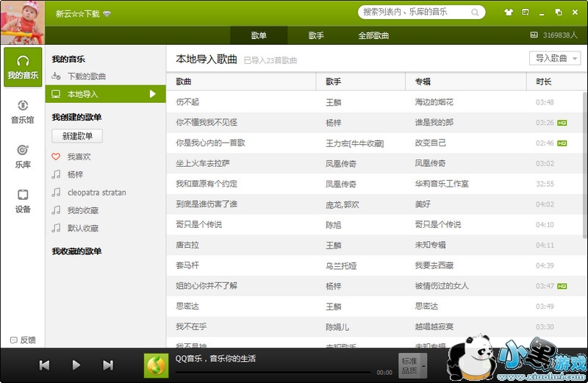Select song 套马杆
This screenshot has height=383, width=588.
click(x=187, y=265)
